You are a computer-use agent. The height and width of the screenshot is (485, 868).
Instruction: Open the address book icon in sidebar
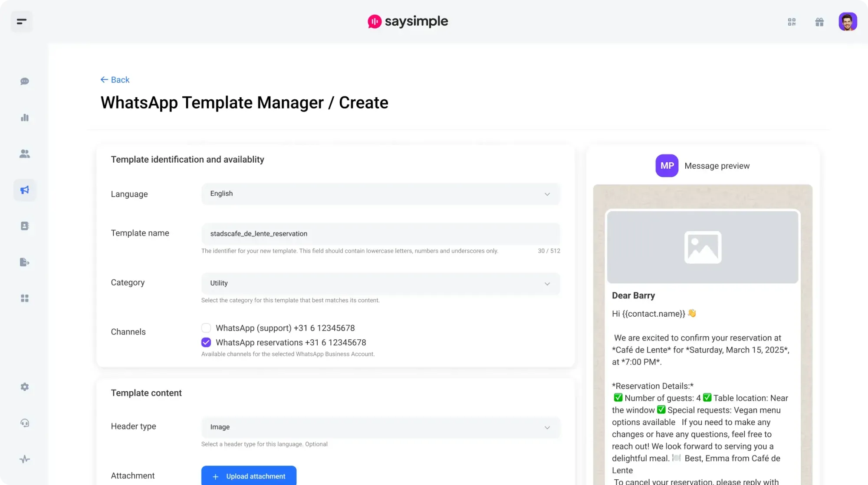pyautogui.click(x=25, y=226)
